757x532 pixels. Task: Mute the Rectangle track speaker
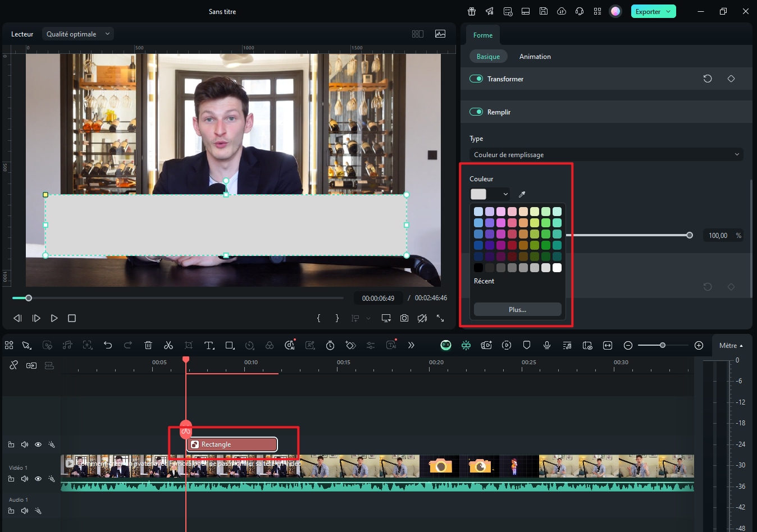tap(25, 444)
